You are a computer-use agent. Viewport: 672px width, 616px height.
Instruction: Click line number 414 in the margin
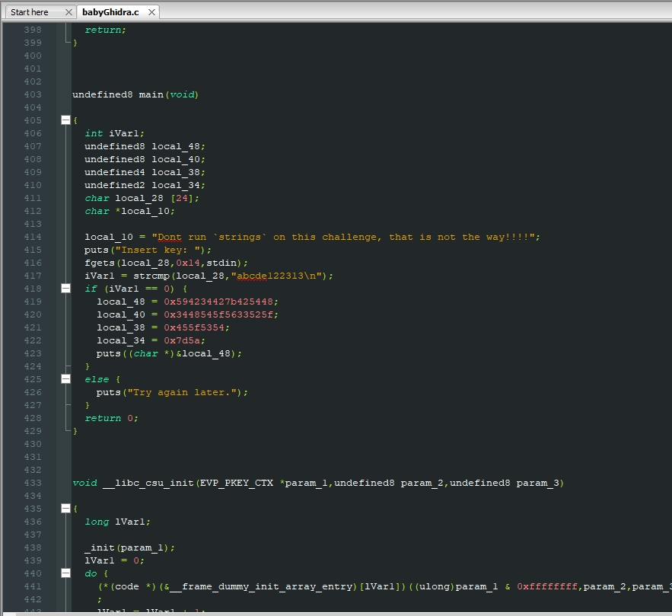[33, 237]
